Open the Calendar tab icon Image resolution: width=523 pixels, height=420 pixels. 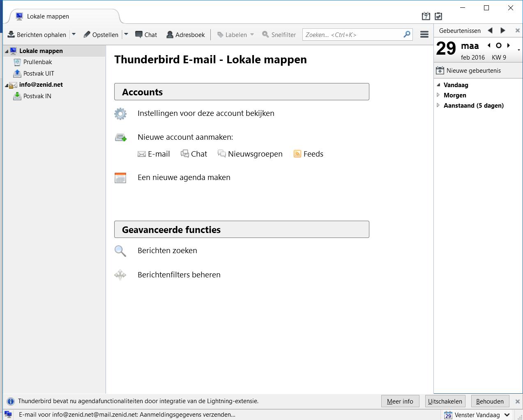click(x=426, y=16)
